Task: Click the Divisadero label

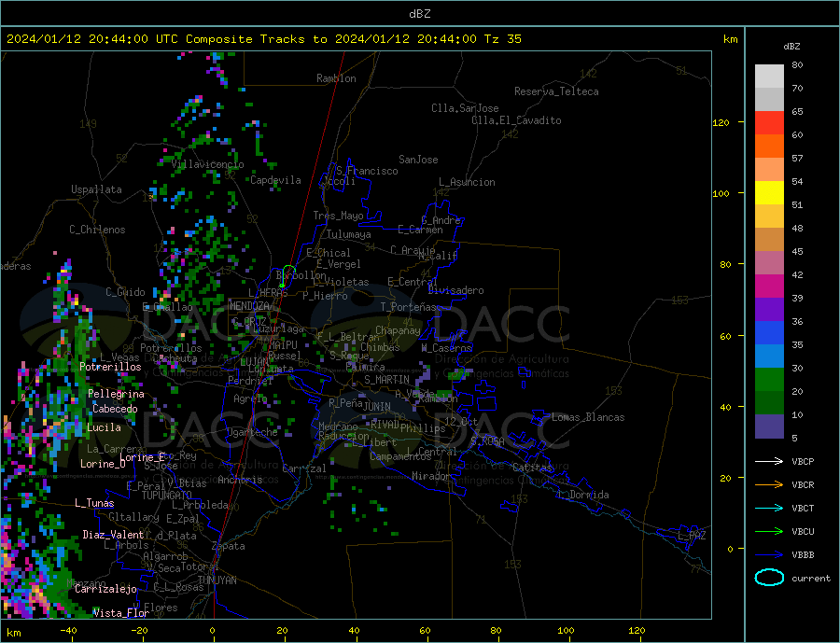Action: (455, 290)
